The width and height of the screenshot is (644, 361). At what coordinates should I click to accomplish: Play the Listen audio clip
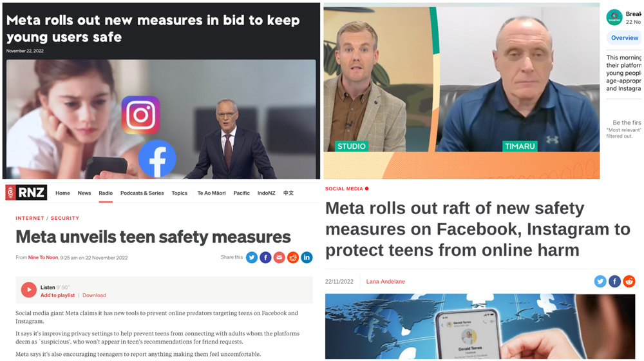tap(29, 290)
